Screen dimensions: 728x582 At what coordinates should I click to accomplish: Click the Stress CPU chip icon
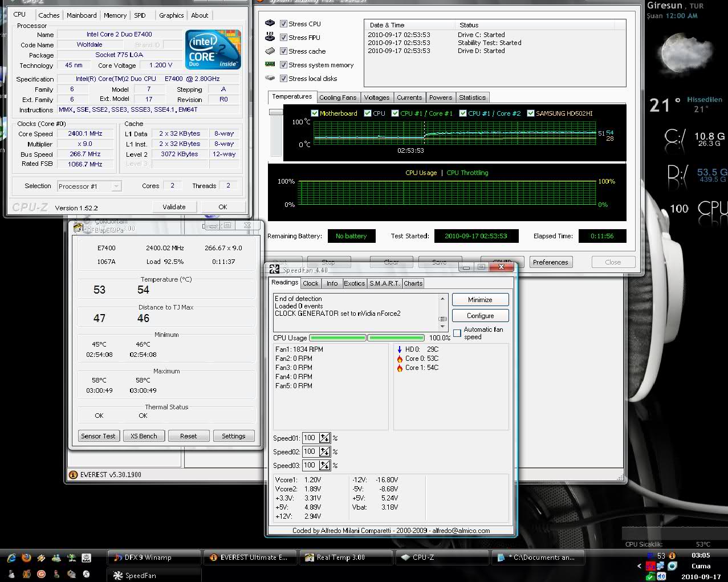[x=270, y=23]
